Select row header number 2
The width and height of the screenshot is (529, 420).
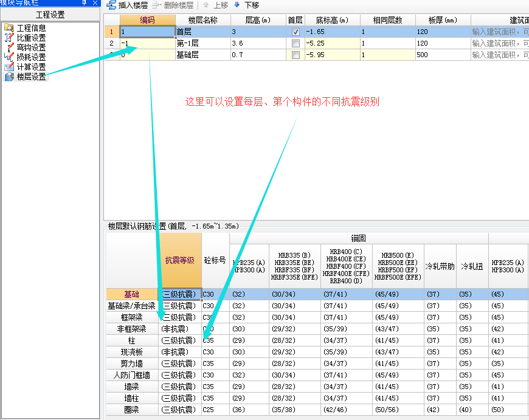112,43
